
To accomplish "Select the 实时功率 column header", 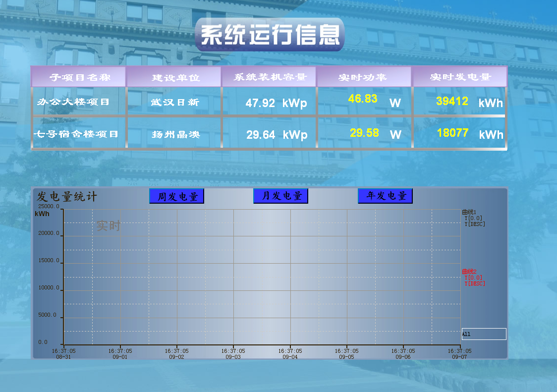I will point(364,76).
